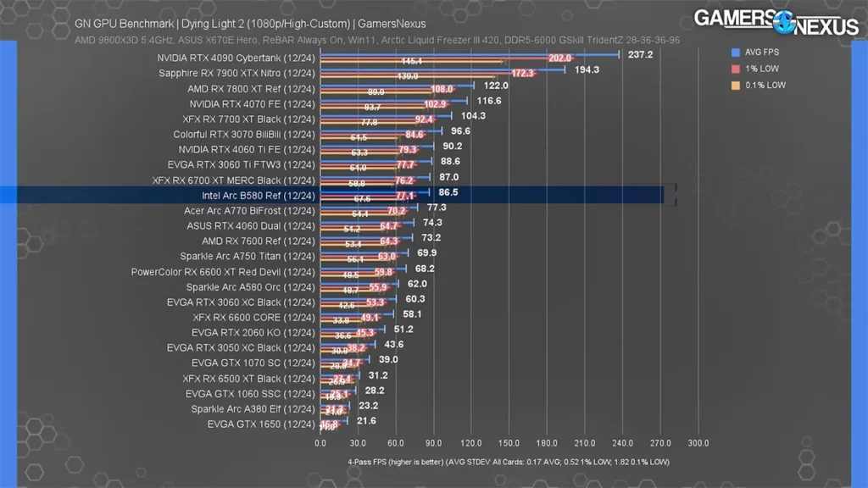The height and width of the screenshot is (488, 868).
Task: Click the 300.0 x-axis tick label
Action: click(x=698, y=443)
